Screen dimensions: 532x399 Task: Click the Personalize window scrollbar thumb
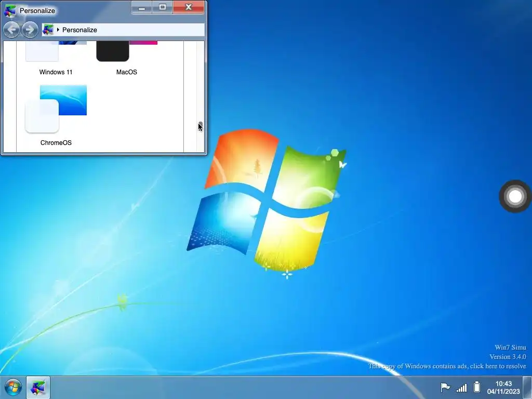point(201,126)
